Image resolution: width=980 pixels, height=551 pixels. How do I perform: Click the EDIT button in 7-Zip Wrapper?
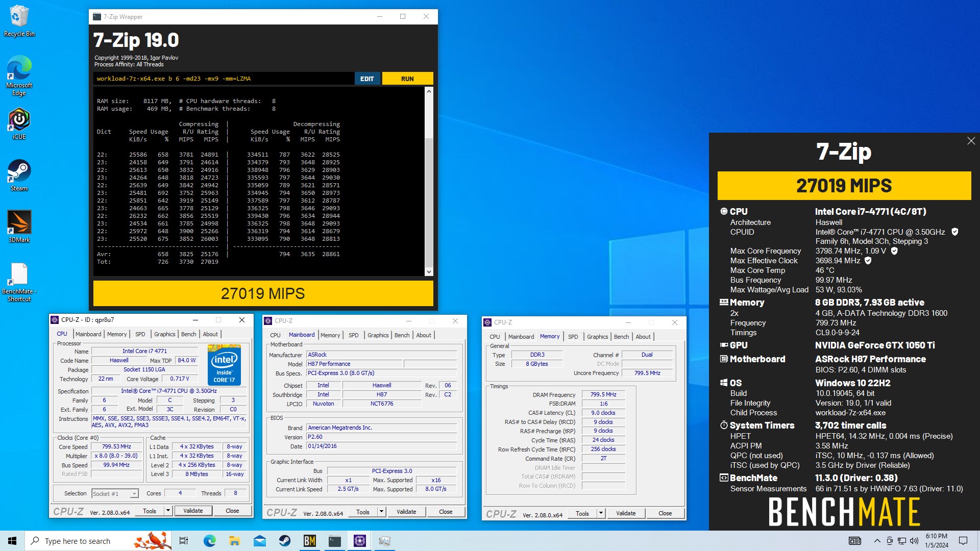367,79
